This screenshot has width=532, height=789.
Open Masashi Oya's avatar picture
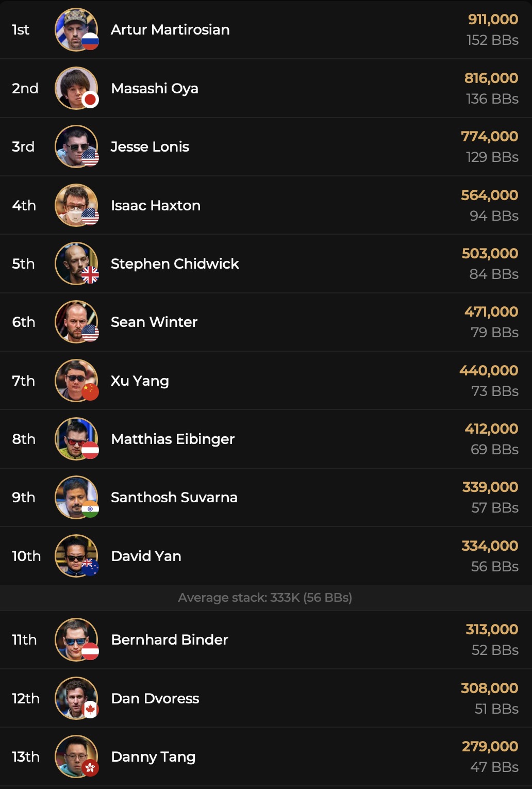click(75, 87)
